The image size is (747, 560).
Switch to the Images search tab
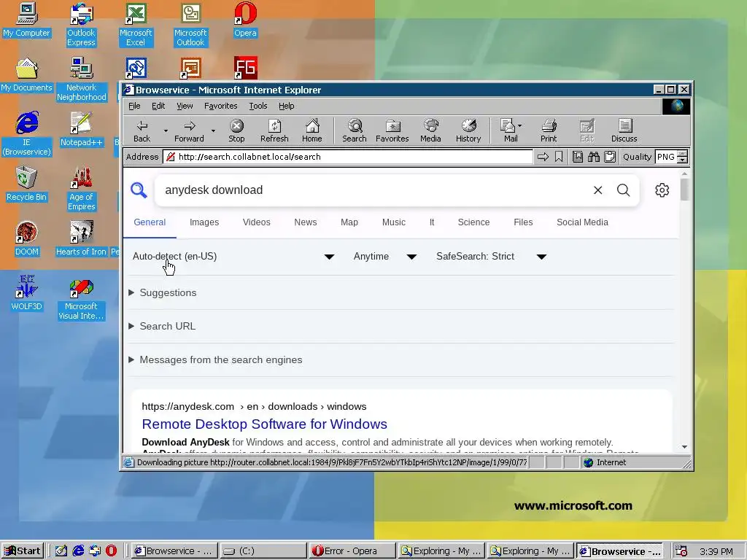[x=204, y=222]
